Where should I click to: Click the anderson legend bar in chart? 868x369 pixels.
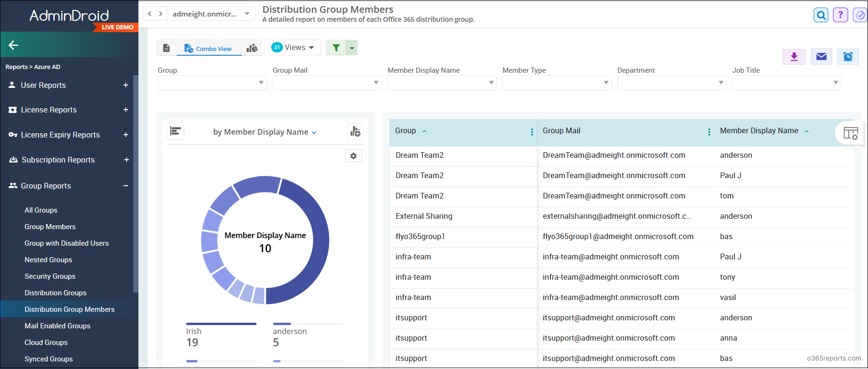308,324
